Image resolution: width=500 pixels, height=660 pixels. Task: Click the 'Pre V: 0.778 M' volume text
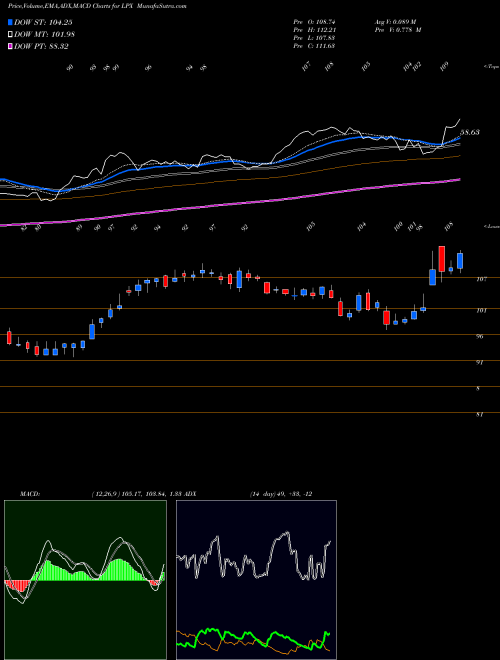[x=398, y=30]
